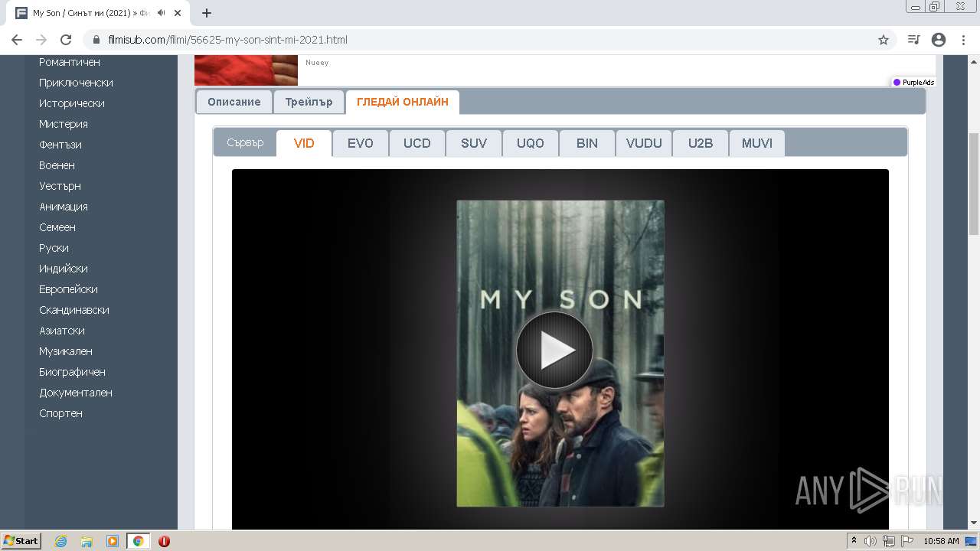980x551 pixels.
Task: Choose the BIN server
Action: pos(587,143)
